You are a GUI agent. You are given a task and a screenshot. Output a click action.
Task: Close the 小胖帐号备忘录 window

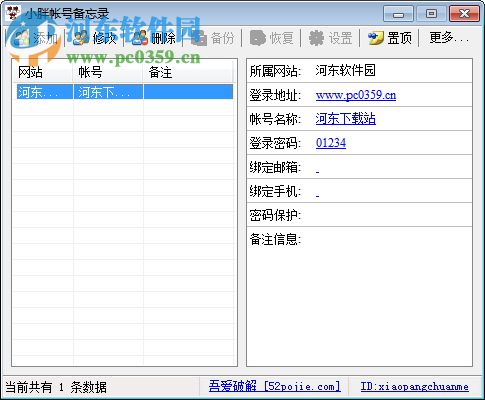(464, 14)
